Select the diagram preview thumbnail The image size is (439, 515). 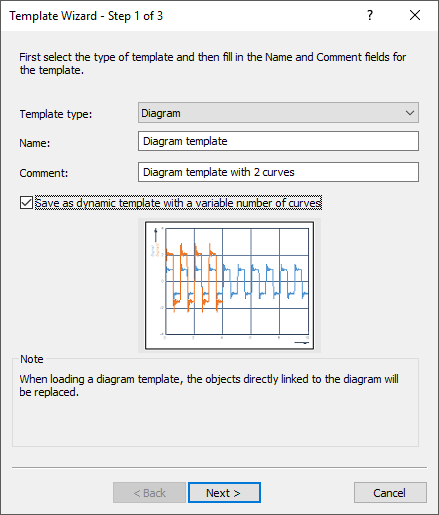point(229,285)
